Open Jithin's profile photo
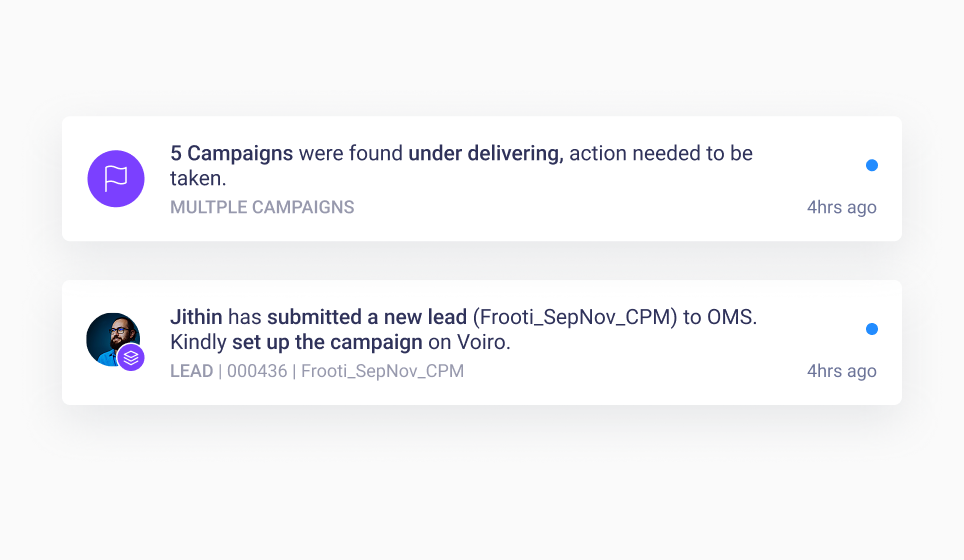The image size is (964, 560). (x=109, y=337)
